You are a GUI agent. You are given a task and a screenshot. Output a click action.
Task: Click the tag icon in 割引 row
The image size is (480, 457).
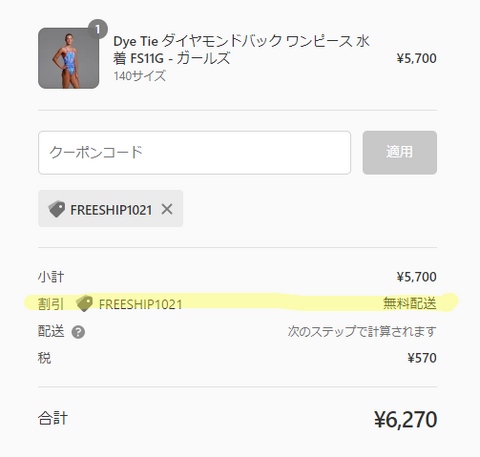[x=84, y=303]
